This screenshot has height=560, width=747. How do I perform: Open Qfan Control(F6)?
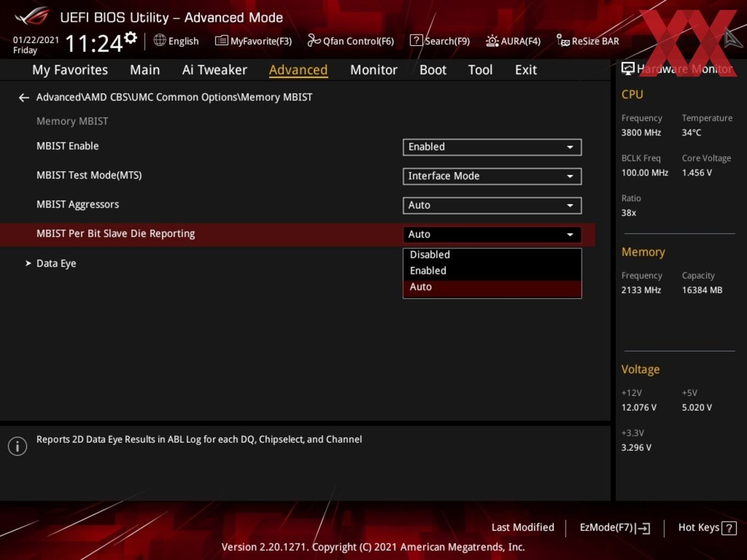(350, 41)
